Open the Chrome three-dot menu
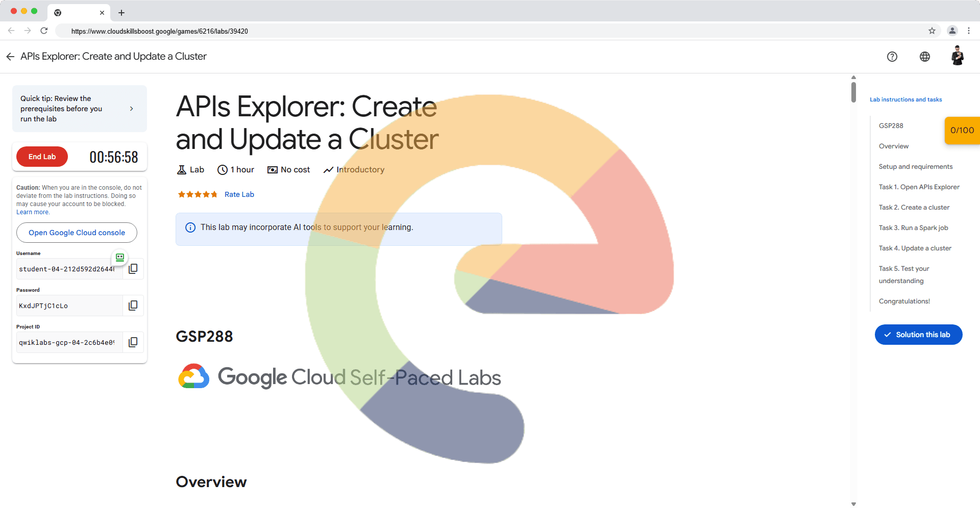980x508 pixels. point(969,31)
